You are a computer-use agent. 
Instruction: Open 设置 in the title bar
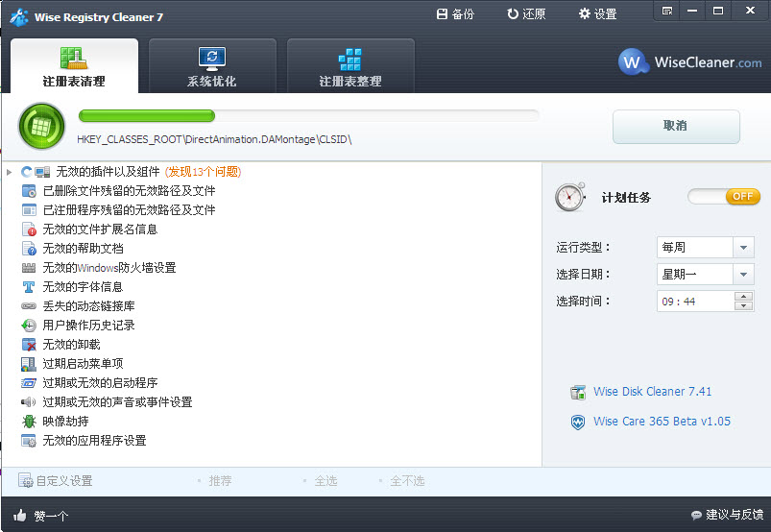[597, 14]
